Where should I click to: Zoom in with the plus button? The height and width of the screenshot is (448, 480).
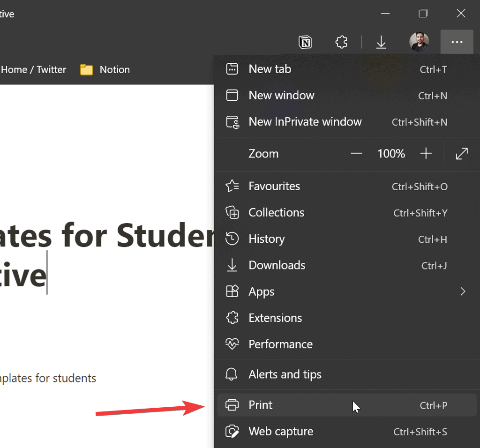(x=426, y=154)
